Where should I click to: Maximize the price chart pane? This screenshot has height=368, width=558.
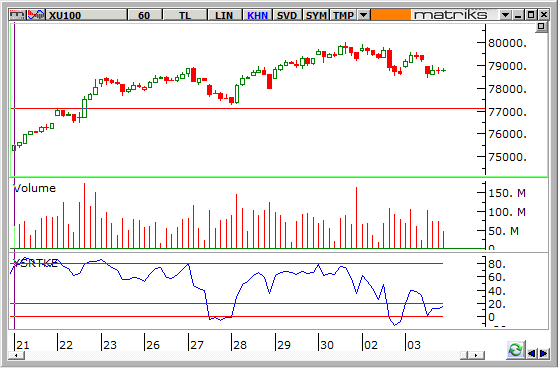pos(541,27)
